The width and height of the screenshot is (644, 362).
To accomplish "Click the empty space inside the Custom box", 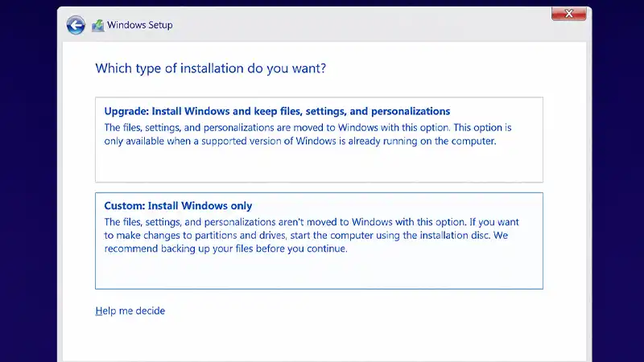I will point(319,272).
